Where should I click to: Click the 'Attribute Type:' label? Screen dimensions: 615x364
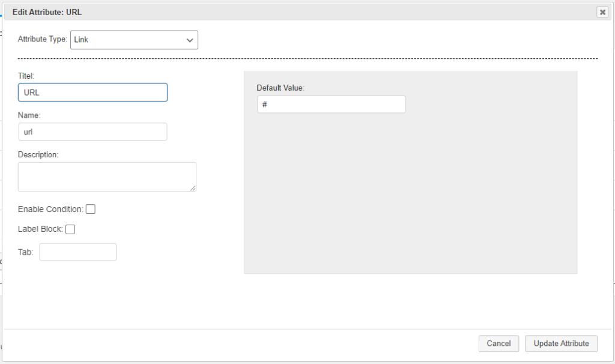(43, 39)
